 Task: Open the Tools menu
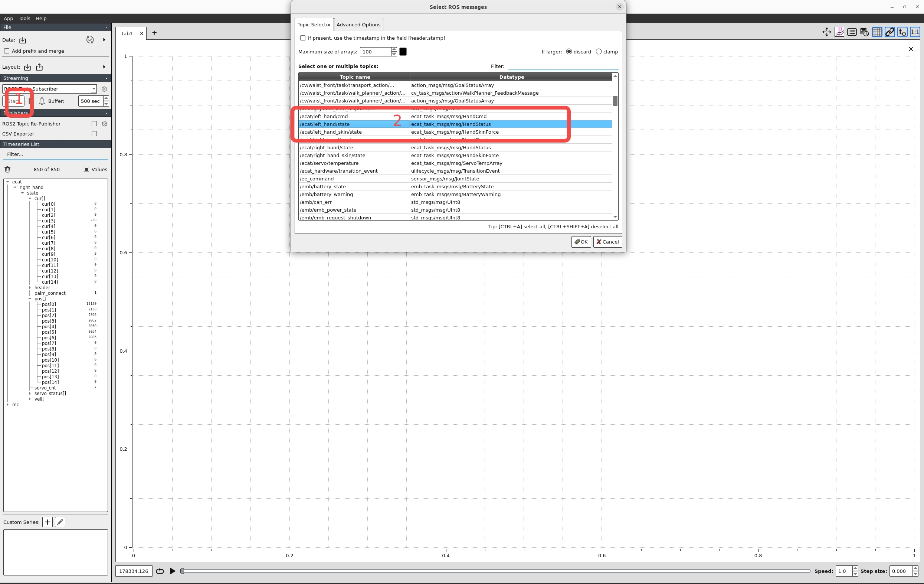(24, 19)
